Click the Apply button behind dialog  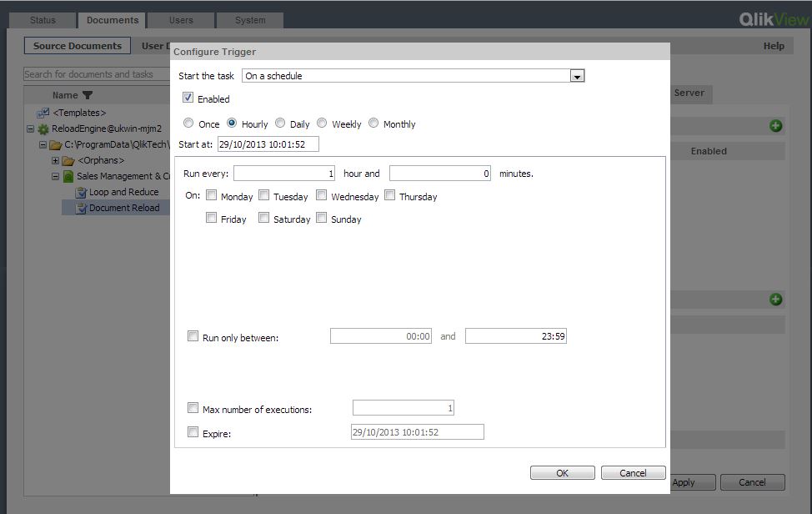click(693, 482)
